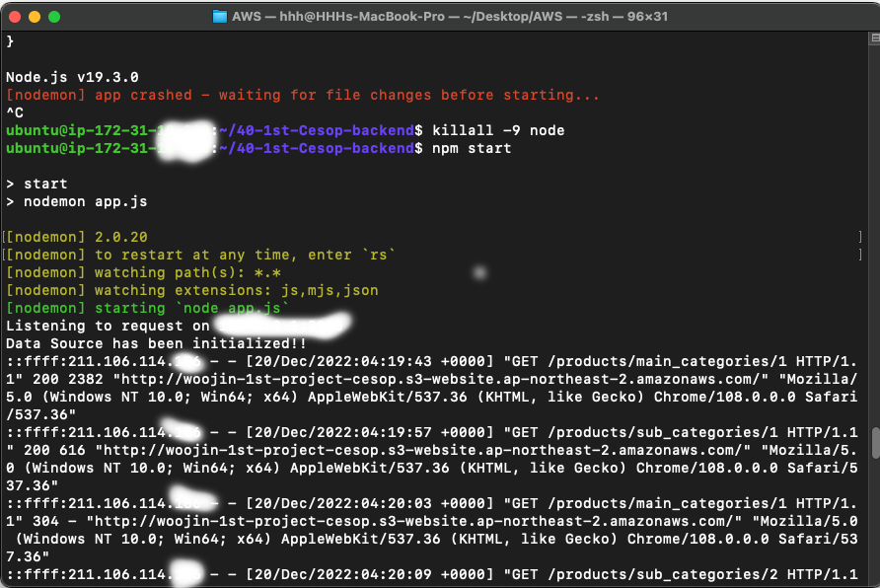The height and width of the screenshot is (588, 880).
Task: Minimize the terminal with yellow button
Action: 35,17
